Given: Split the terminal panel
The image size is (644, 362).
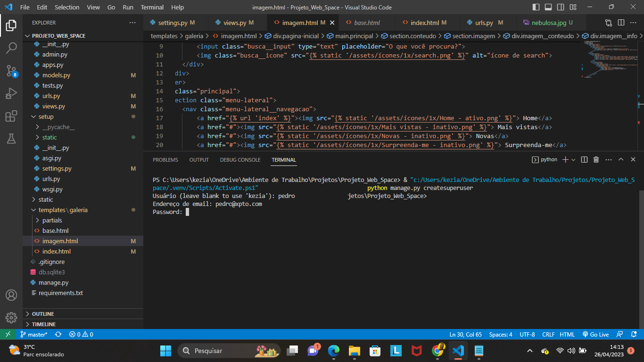Looking at the screenshot, I should coord(585,160).
